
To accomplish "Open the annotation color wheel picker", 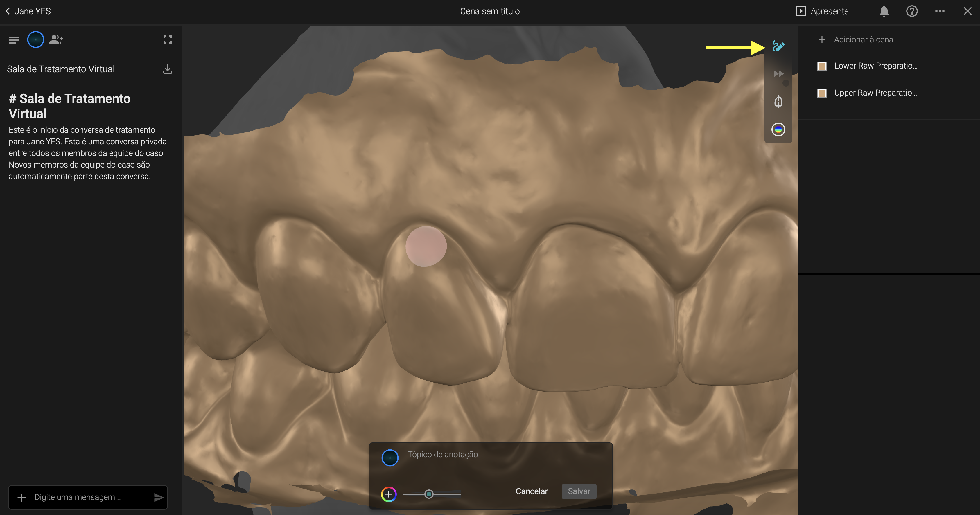I will pos(388,494).
